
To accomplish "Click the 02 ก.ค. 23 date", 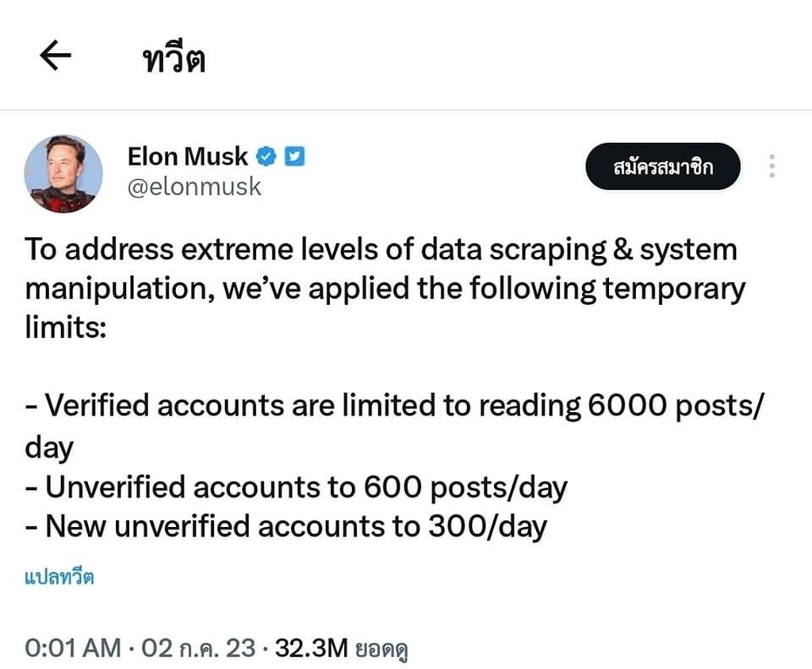I will point(198,648).
